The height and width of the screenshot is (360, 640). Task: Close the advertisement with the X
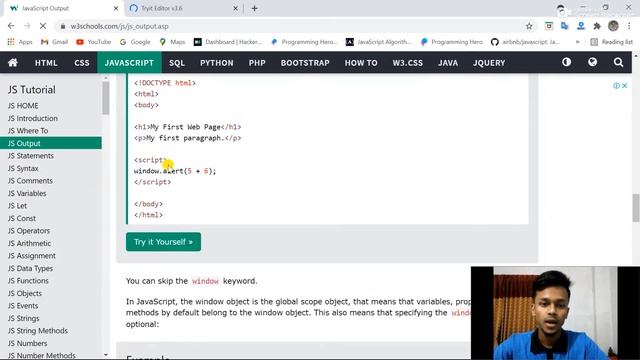tap(624, 85)
